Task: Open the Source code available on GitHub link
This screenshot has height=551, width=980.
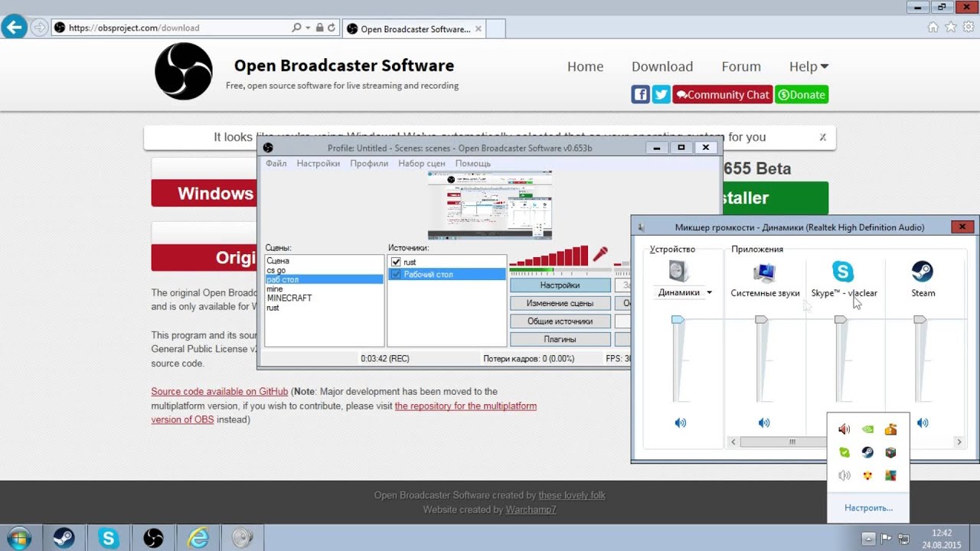Action: tap(219, 392)
